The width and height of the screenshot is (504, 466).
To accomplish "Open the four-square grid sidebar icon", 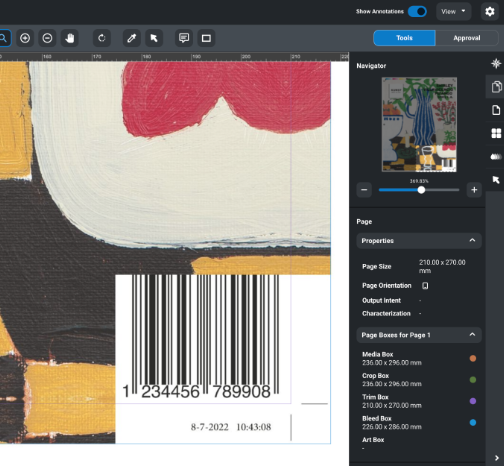I will click(496, 133).
